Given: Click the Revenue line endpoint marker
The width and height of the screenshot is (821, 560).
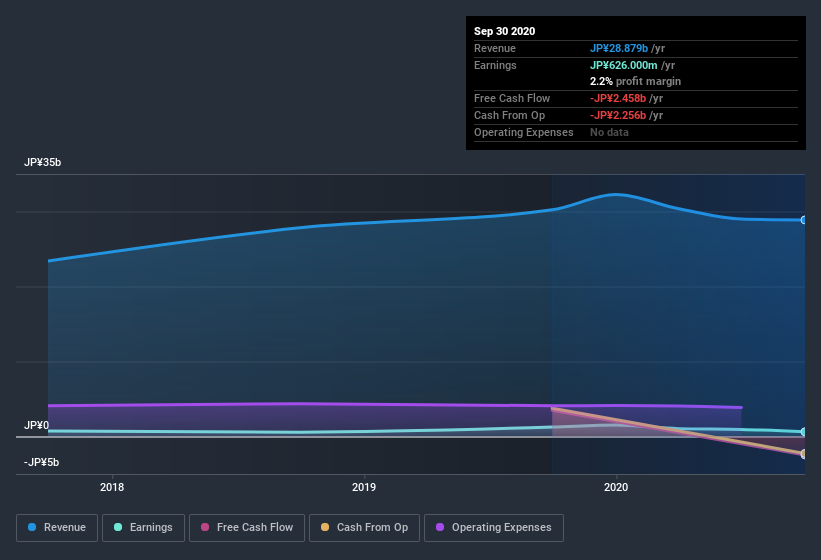Looking at the screenshot, I should pos(803,220).
